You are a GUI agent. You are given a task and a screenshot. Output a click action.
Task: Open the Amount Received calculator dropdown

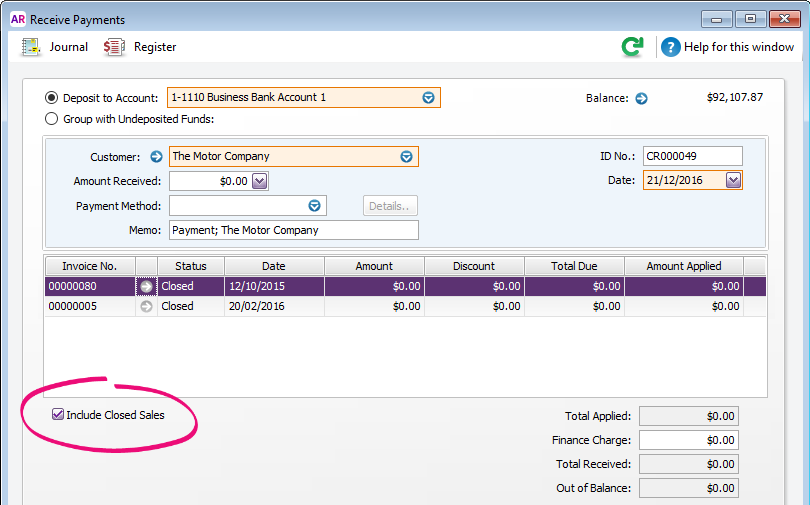259,181
